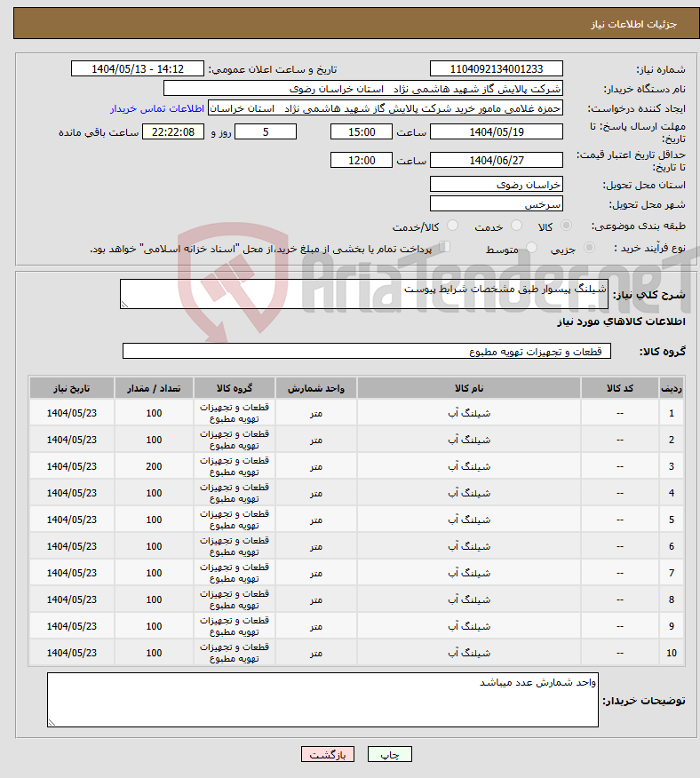Viewport: 700px width, 778px height.
Task: Click شیلنگ آب in row 9
Action: (x=469, y=626)
